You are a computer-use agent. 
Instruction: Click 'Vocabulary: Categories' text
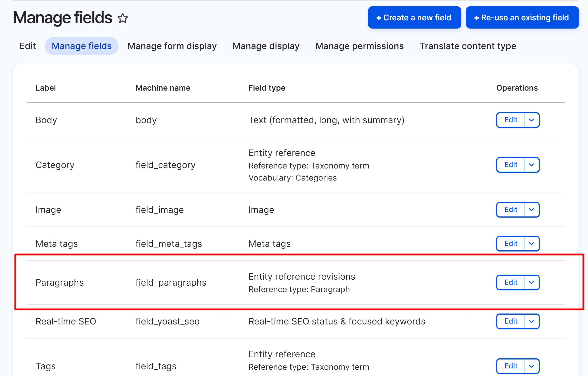pyautogui.click(x=292, y=178)
